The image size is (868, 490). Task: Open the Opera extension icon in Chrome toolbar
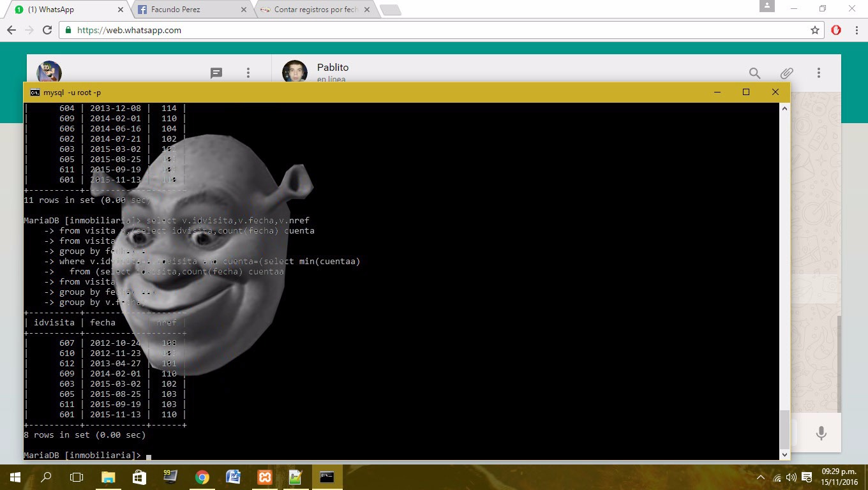coord(835,30)
